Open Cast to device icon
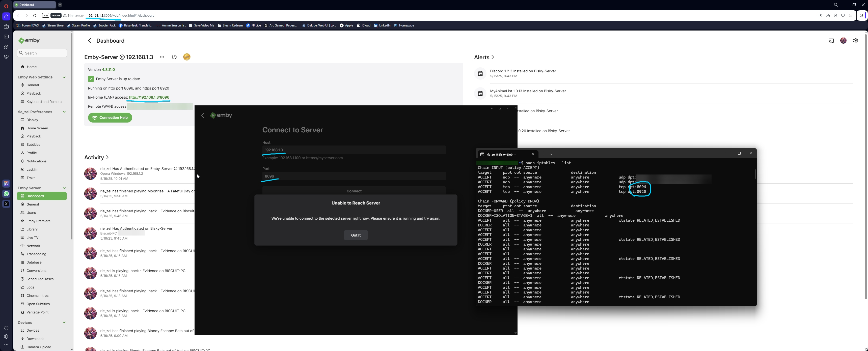 tap(831, 41)
